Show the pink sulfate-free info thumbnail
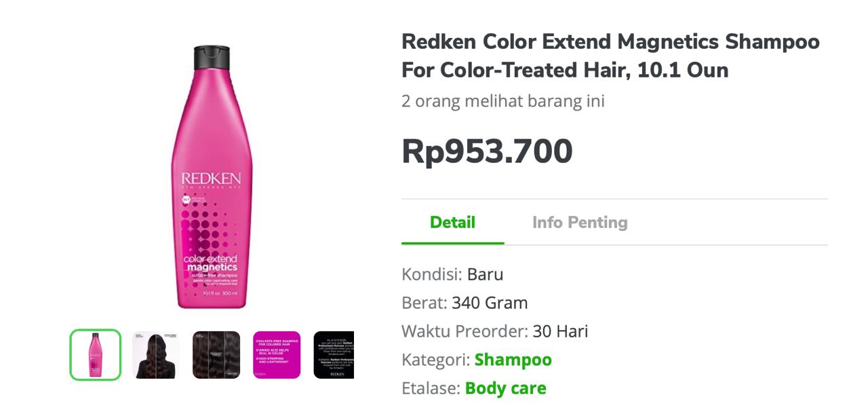The height and width of the screenshot is (406, 868). 277,354
